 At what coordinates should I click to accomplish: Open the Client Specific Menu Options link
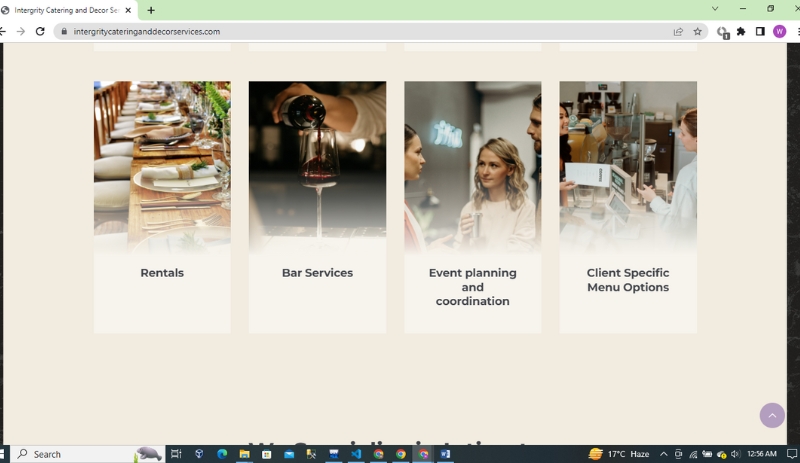pyautogui.click(x=628, y=280)
